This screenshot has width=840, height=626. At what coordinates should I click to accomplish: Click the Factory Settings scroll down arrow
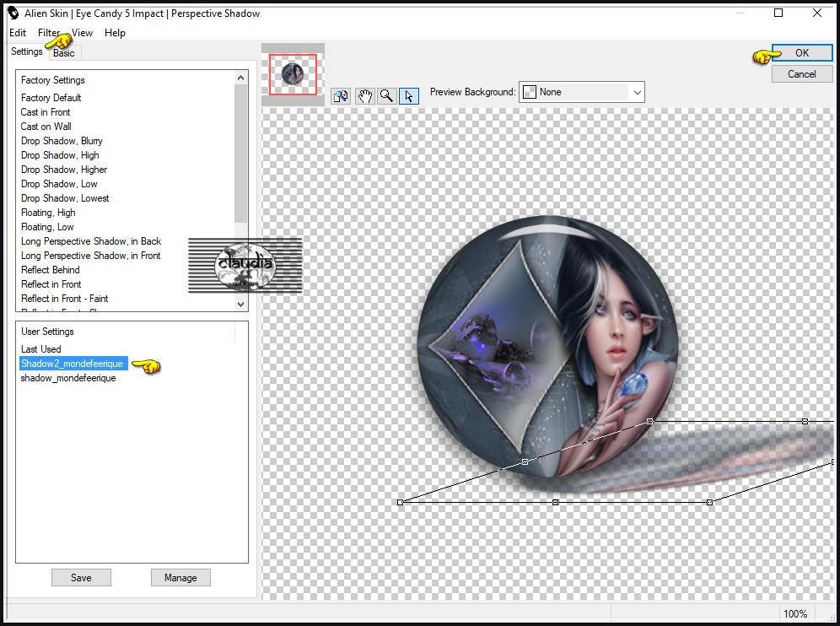(x=241, y=304)
